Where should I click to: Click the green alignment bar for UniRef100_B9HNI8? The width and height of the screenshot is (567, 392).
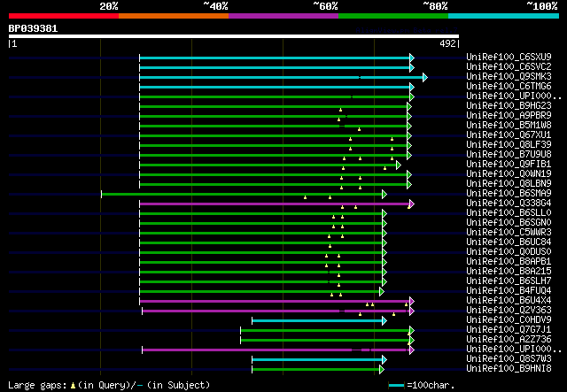tap(315, 370)
